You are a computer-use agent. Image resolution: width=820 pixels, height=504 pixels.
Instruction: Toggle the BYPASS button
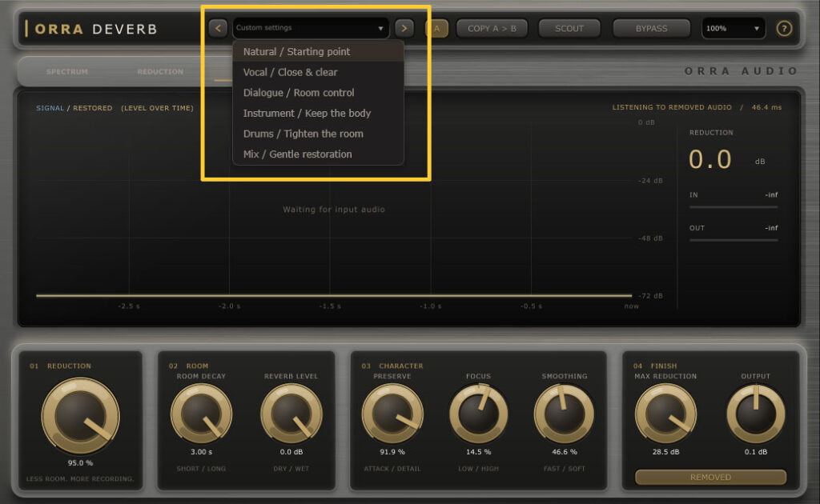651,28
